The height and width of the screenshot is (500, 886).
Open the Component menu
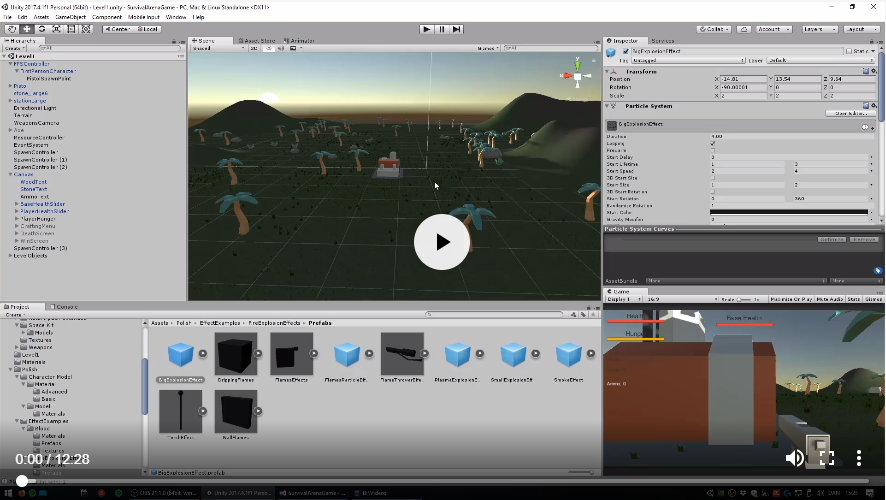(x=107, y=17)
